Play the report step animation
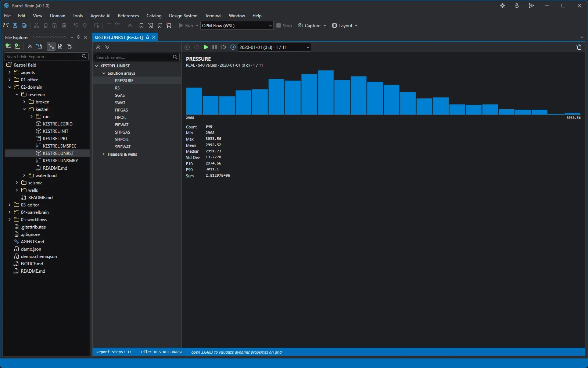588x368 pixels. (206, 47)
